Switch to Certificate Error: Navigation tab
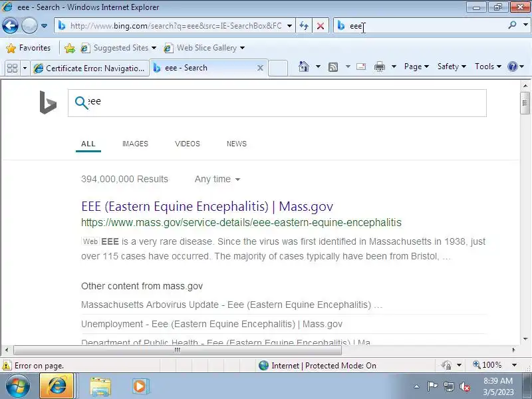 click(90, 68)
